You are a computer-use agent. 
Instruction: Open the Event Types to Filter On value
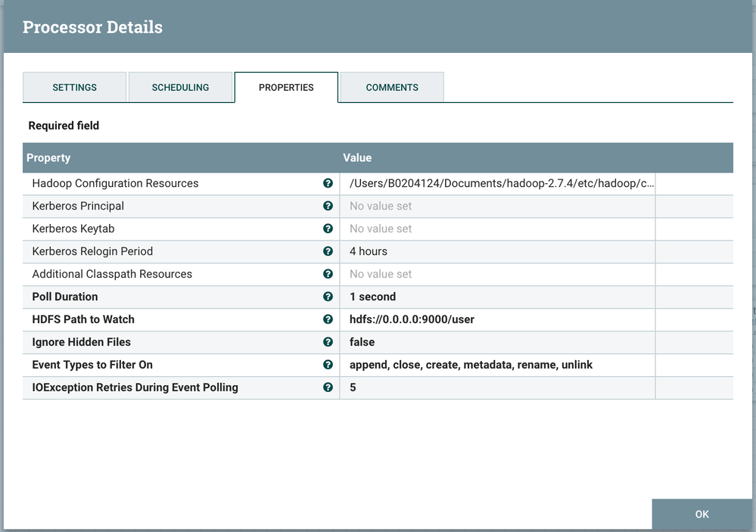pos(471,365)
